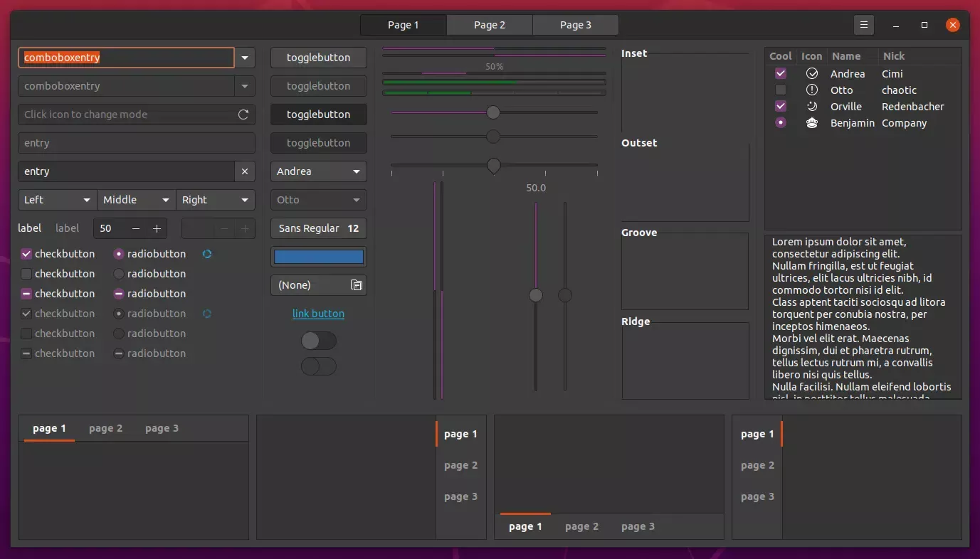Image resolution: width=980 pixels, height=559 pixels.
Task: Click the spinner next to the first radiobutton
Action: 207,254
